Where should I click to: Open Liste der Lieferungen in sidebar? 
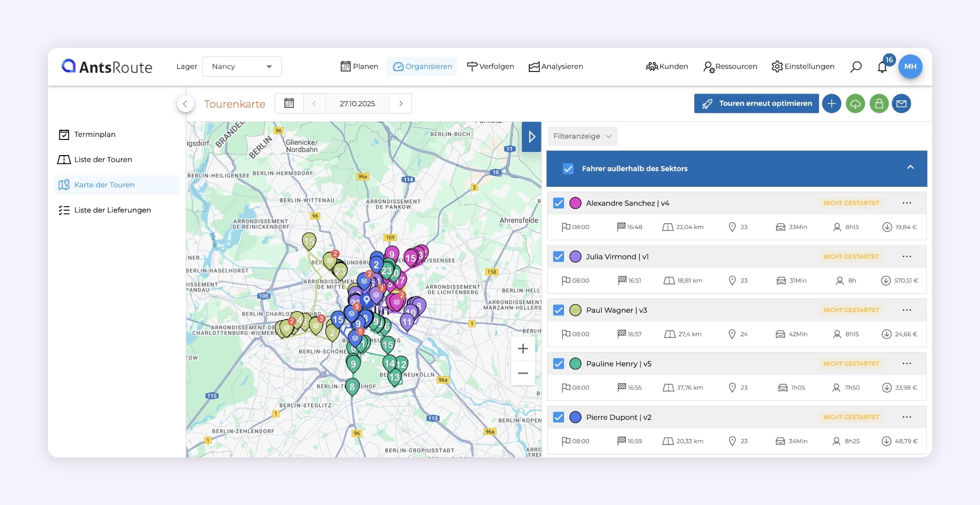112,210
